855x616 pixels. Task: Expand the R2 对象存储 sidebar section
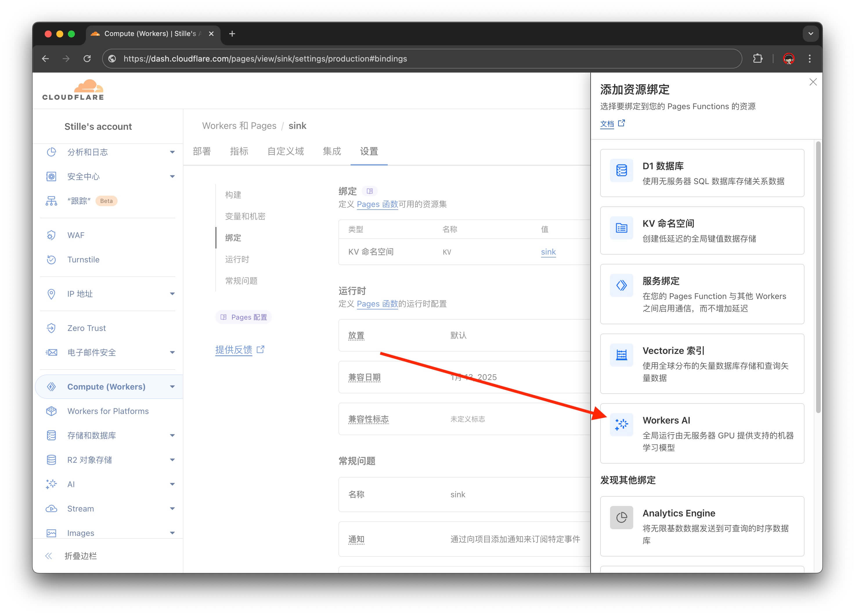tap(172, 460)
